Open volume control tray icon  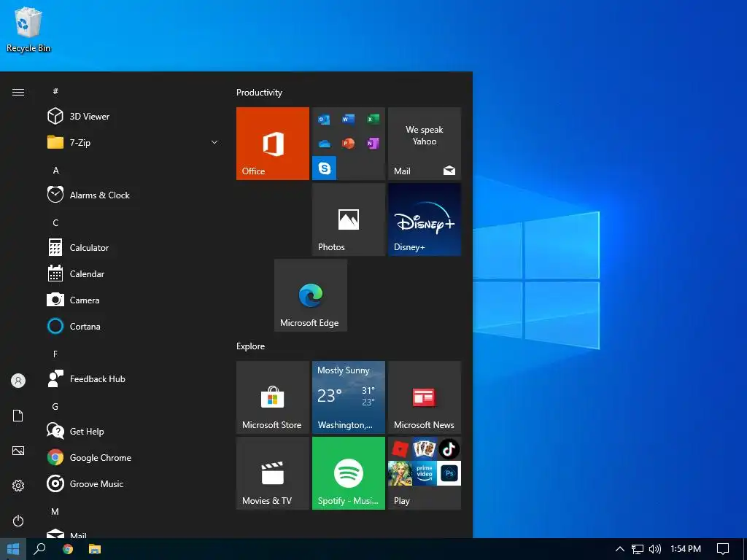tap(655, 549)
